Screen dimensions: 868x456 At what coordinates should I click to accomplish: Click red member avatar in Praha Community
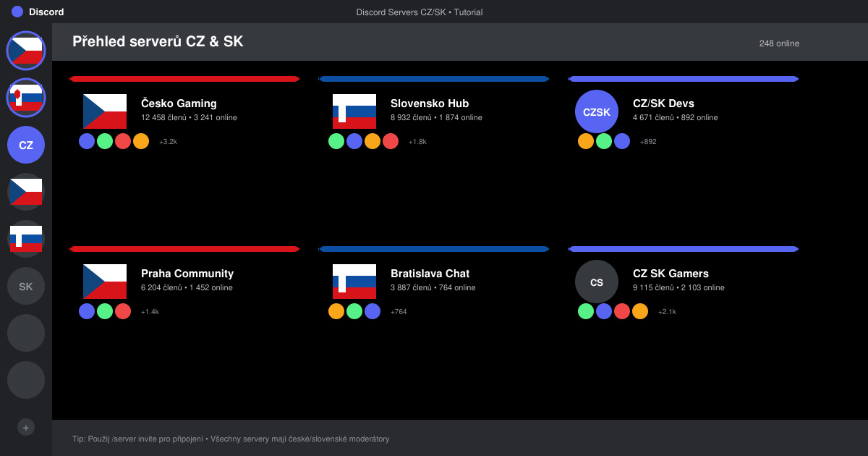tap(123, 311)
